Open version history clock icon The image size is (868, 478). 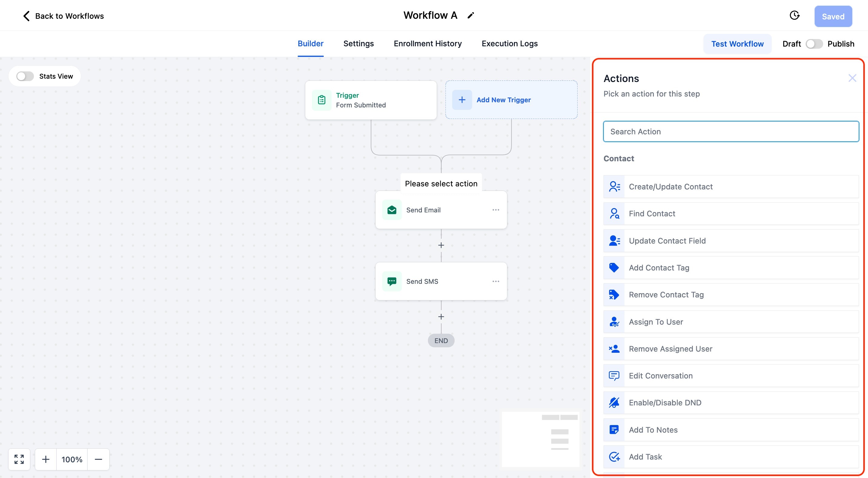794,15
